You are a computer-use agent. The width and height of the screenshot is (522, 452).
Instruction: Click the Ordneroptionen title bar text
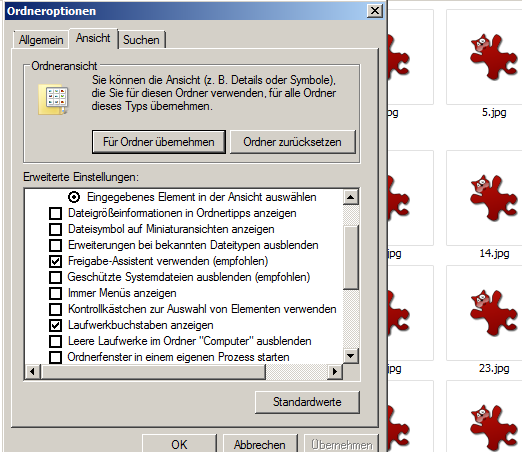click(52, 11)
